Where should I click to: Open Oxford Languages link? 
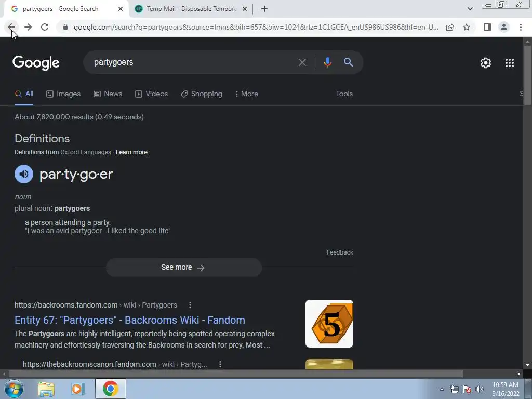click(86, 152)
